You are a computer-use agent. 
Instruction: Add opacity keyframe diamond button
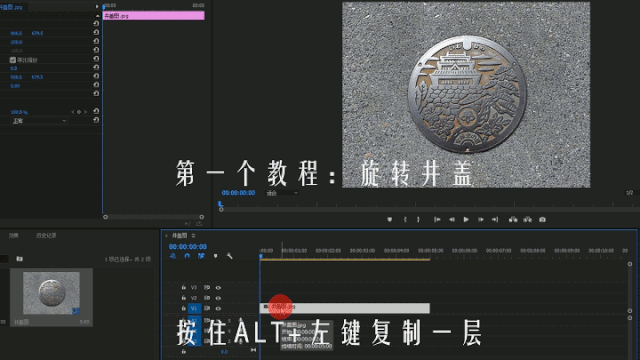pos(79,112)
